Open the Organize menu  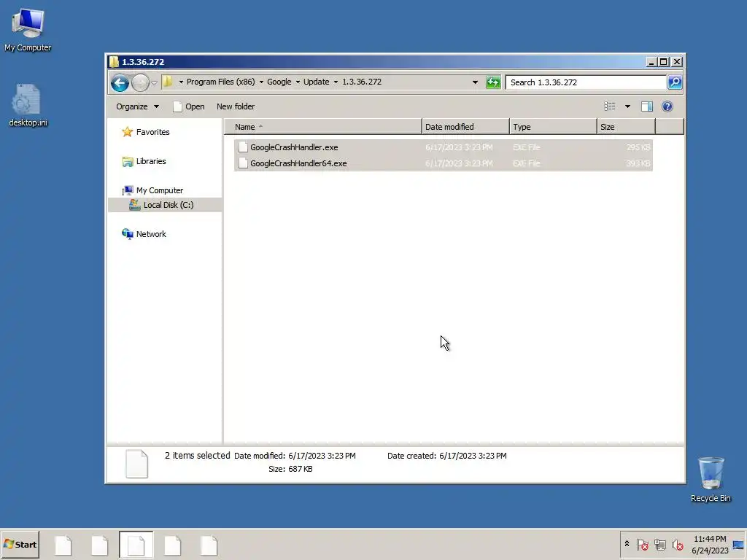(137, 106)
